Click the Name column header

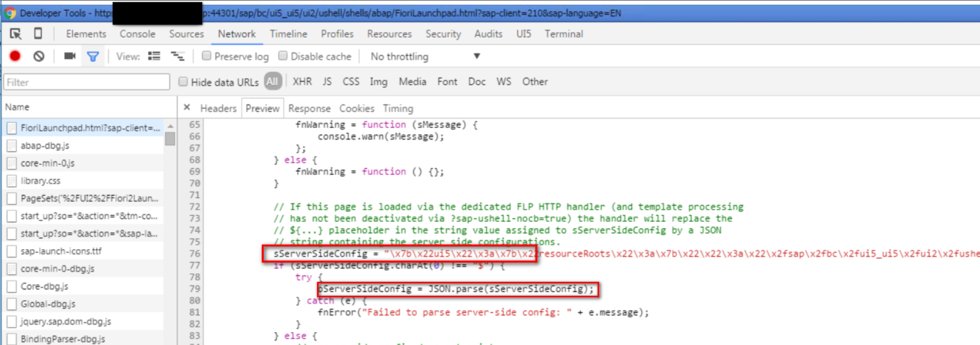89,107
